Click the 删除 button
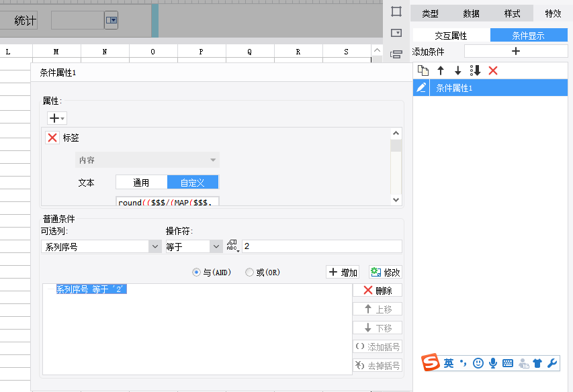The image size is (573, 392). pyautogui.click(x=377, y=290)
